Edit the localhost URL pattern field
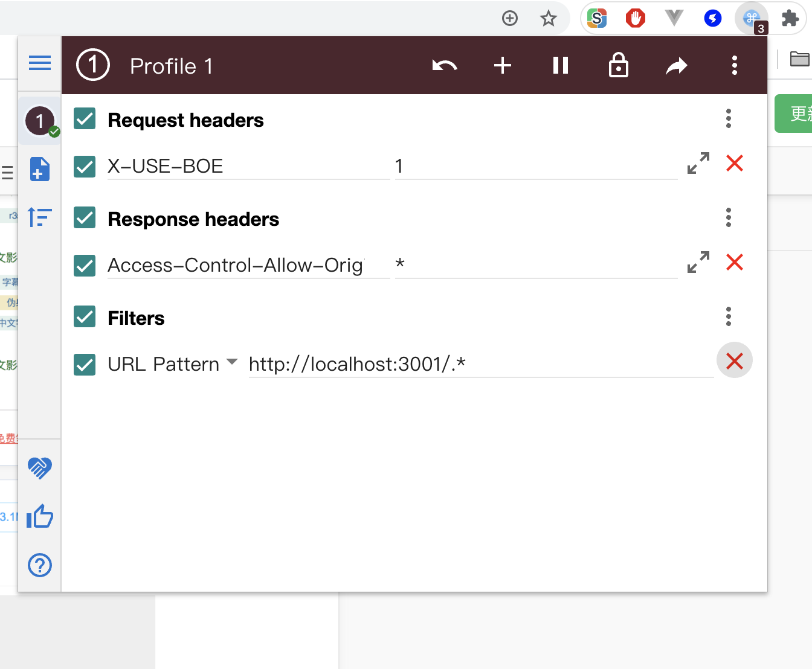 [480, 364]
